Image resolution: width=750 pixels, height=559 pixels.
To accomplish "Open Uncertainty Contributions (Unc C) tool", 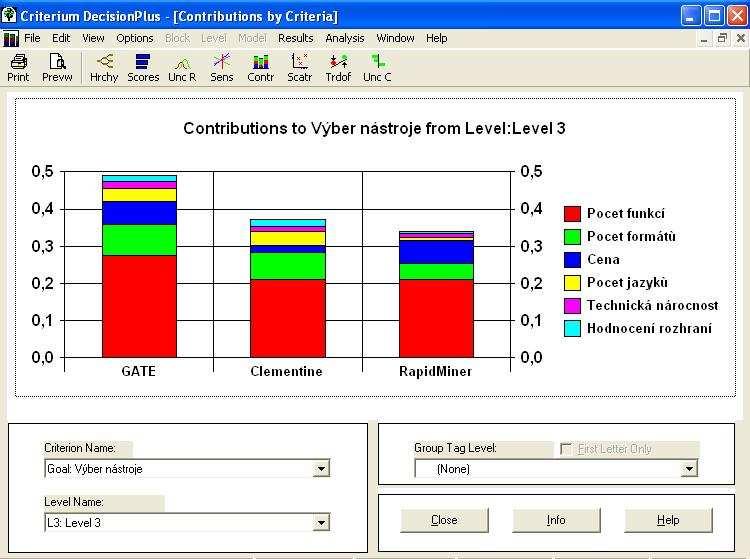I will point(377,68).
